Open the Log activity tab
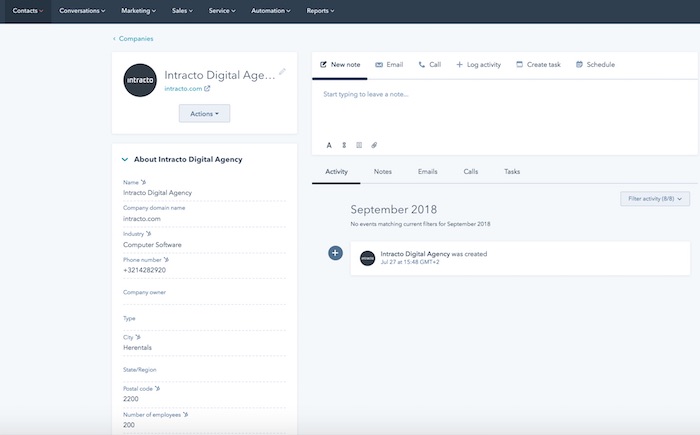This screenshot has height=435, width=700. [x=479, y=65]
